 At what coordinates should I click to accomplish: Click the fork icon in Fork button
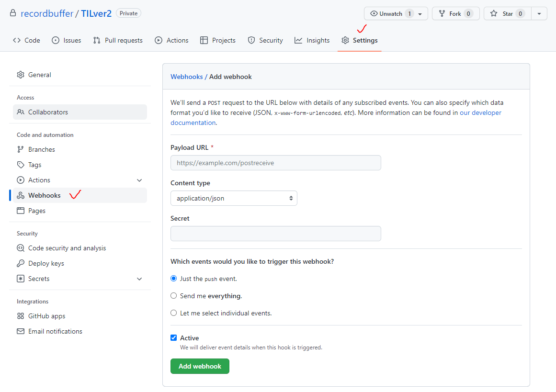pyautogui.click(x=442, y=13)
